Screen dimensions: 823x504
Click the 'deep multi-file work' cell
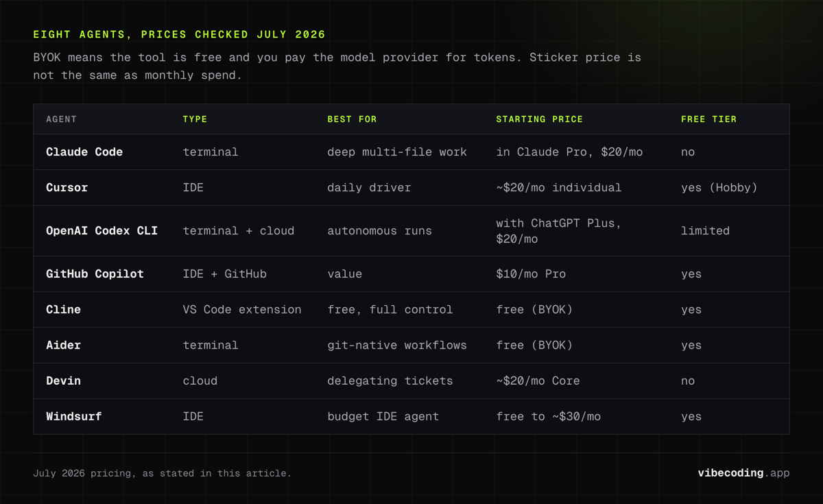[x=397, y=152]
